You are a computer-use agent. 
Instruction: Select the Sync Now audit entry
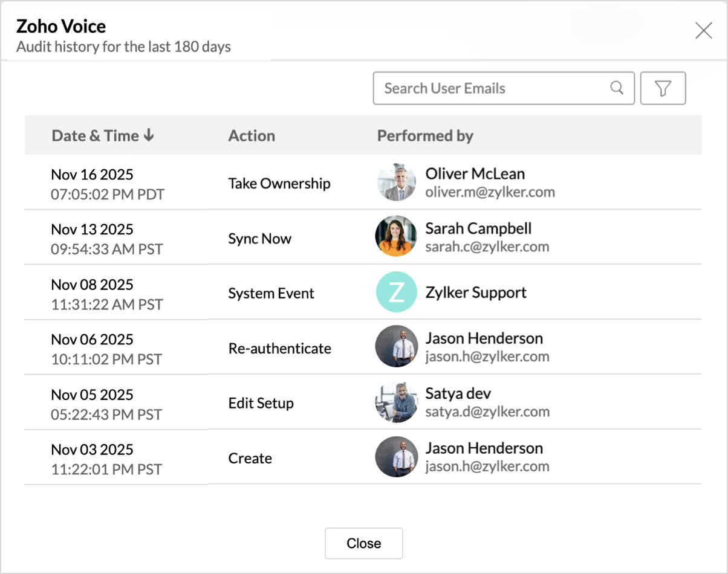coord(259,239)
